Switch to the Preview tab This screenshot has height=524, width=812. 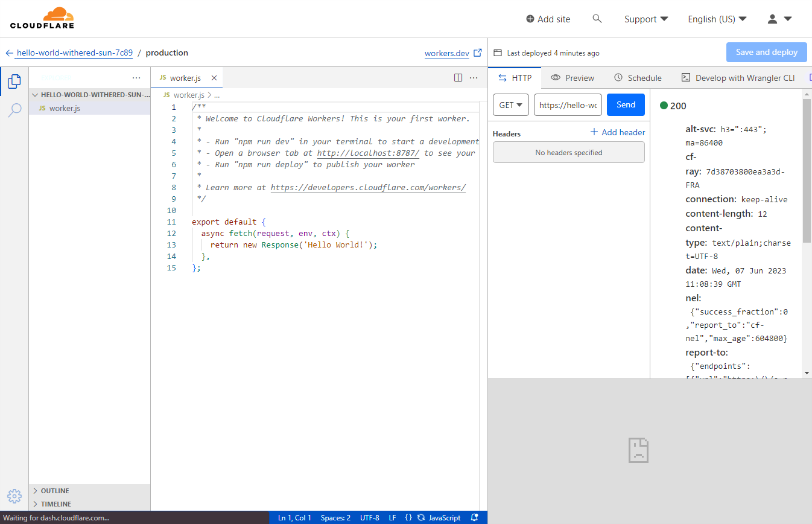tap(572, 78)
